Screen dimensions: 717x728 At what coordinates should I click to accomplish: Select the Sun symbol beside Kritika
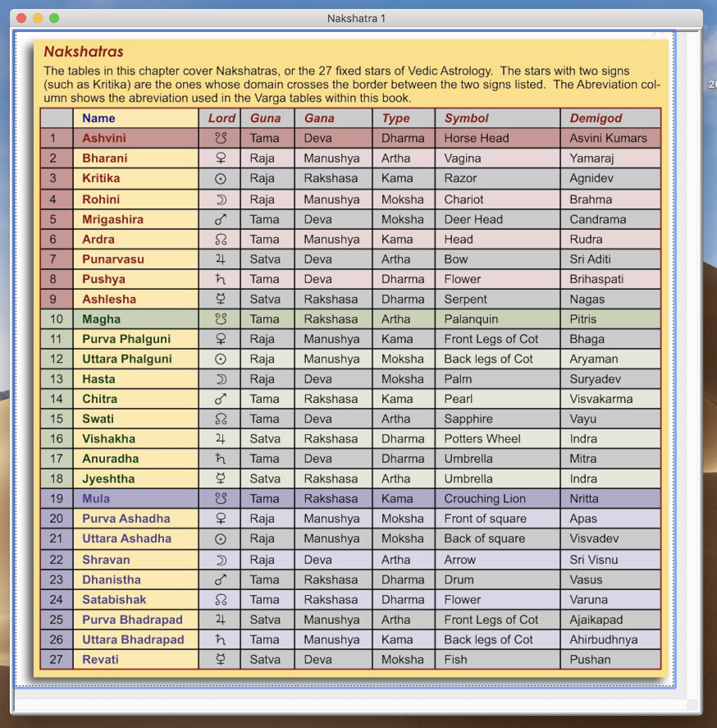coord(220,178)
